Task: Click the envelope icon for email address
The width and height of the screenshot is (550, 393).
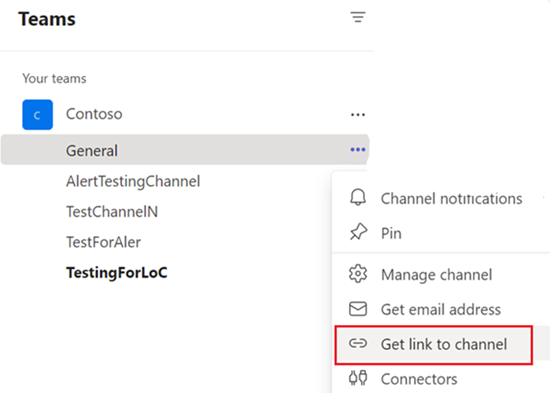Action: (x=358, y=309)
